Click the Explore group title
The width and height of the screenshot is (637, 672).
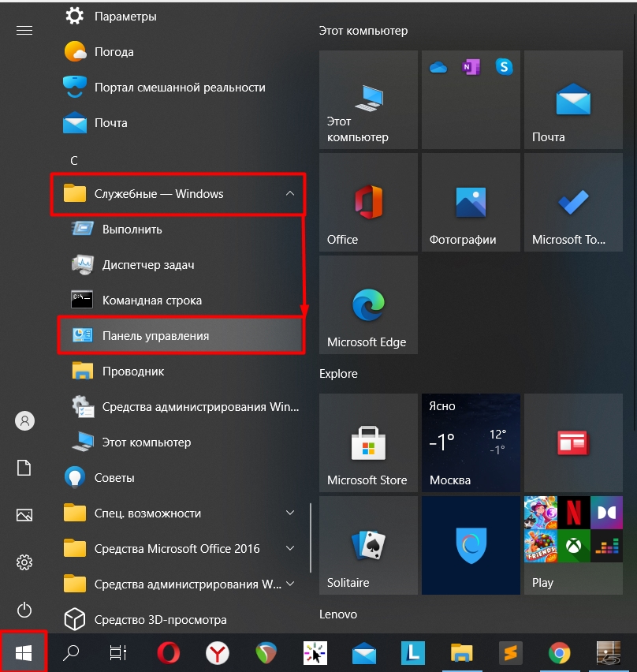[x=338, y=374]
